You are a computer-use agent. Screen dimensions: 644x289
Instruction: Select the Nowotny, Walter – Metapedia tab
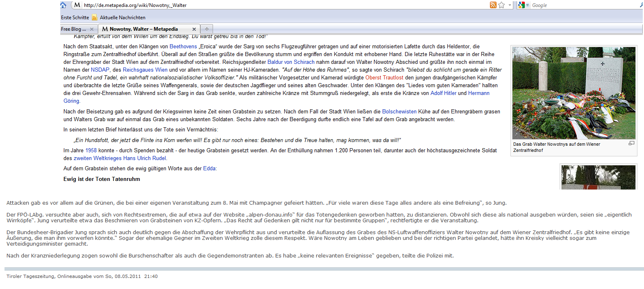(143, 29)
